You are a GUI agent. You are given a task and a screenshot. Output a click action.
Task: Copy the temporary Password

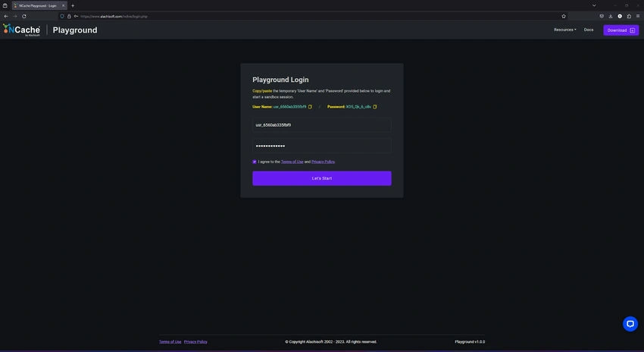374,107
